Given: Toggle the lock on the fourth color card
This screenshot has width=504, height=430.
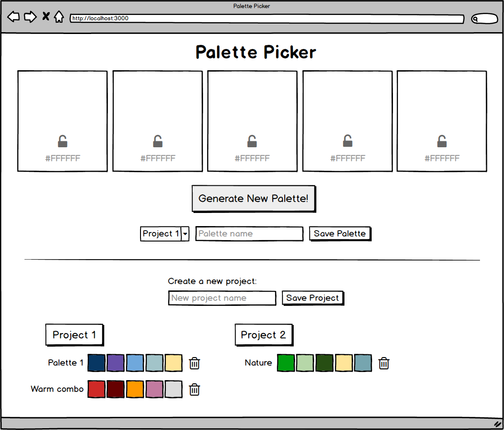Looking at the screenshot, I should pyautogui.click(x=348, y=140).
